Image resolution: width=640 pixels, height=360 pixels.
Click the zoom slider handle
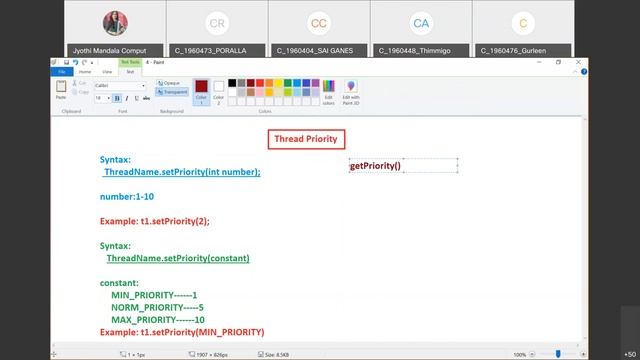click(558, 354)
